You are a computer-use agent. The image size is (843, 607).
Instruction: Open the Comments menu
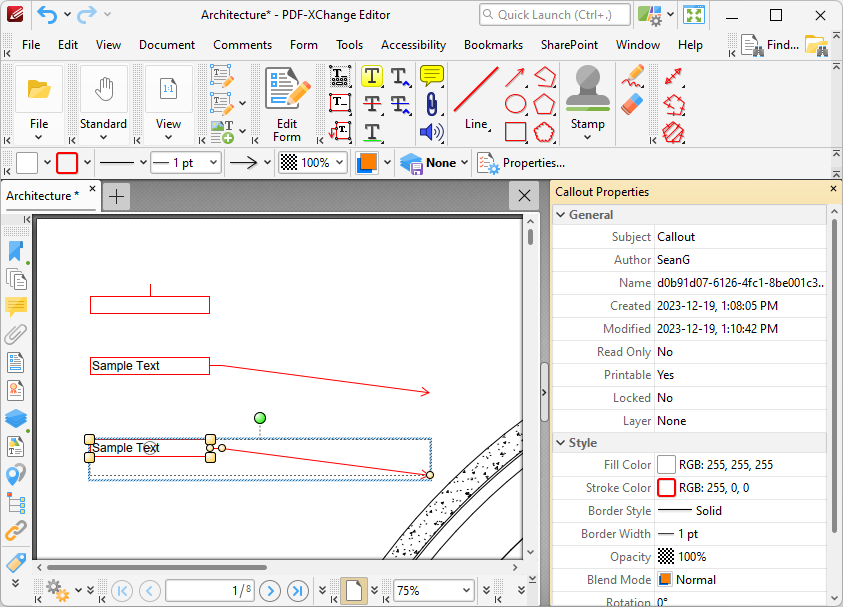tap(242, 45)
